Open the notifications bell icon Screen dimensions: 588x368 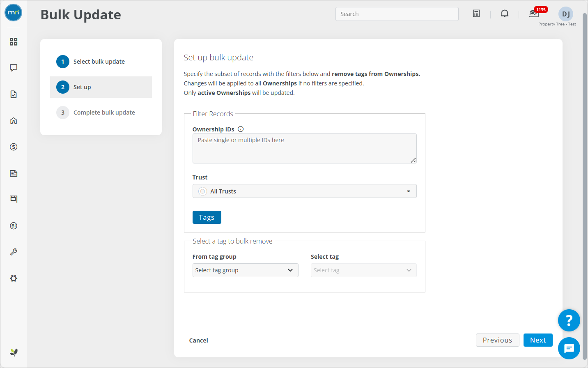[505, 14]
